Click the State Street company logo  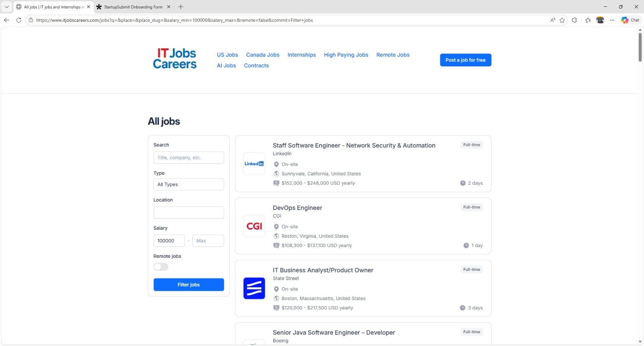(254, 288)
